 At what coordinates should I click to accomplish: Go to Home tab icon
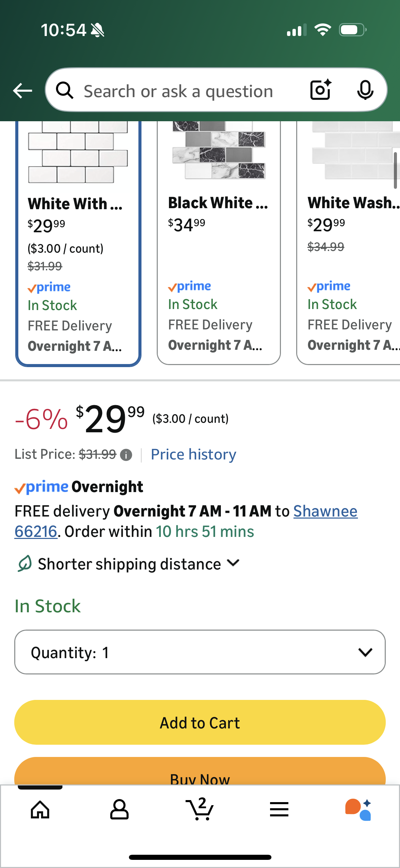[x=40, y=810]
